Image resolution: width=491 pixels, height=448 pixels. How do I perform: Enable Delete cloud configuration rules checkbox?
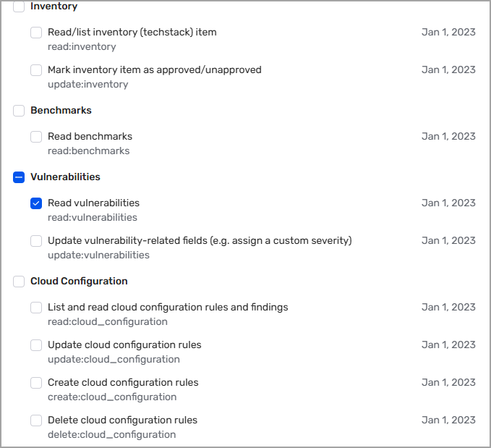click(36, 420)
